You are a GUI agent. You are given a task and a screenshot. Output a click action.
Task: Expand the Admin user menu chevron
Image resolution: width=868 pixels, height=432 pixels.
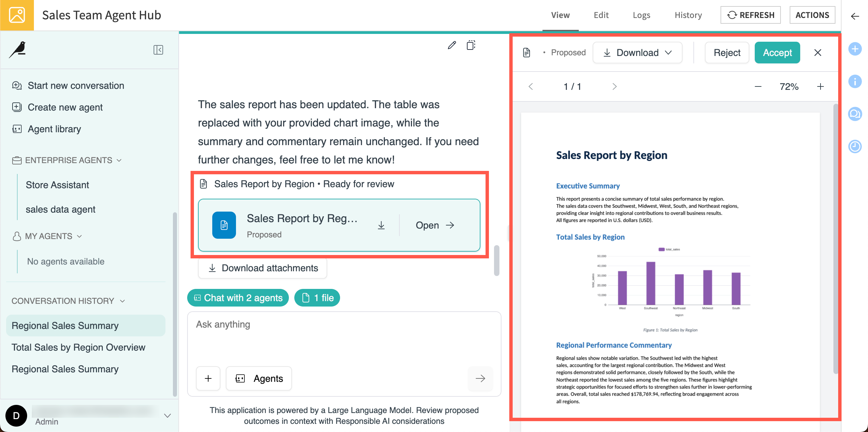pos(167,416)
